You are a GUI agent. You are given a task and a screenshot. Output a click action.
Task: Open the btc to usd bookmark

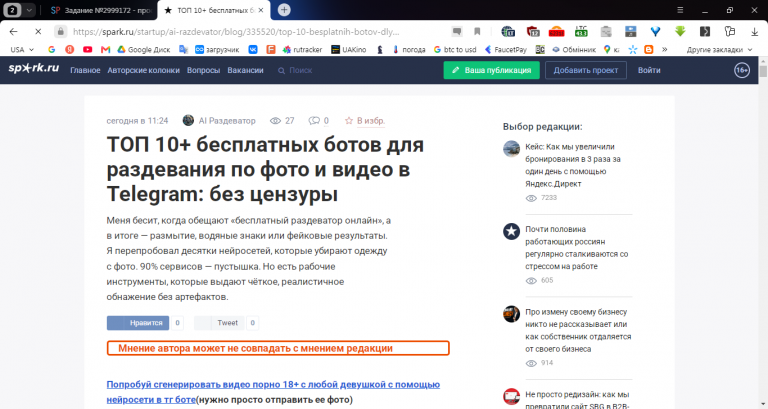[x=455, y=49]
